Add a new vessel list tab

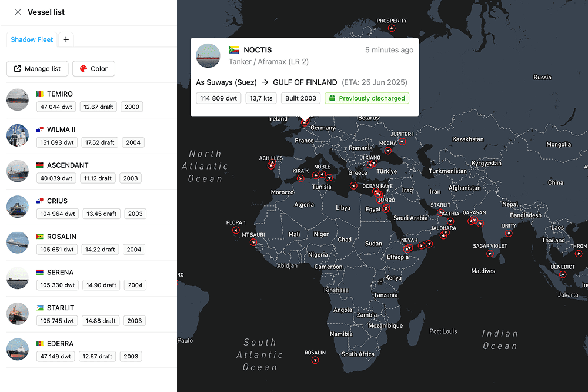[x=66, y=39]
